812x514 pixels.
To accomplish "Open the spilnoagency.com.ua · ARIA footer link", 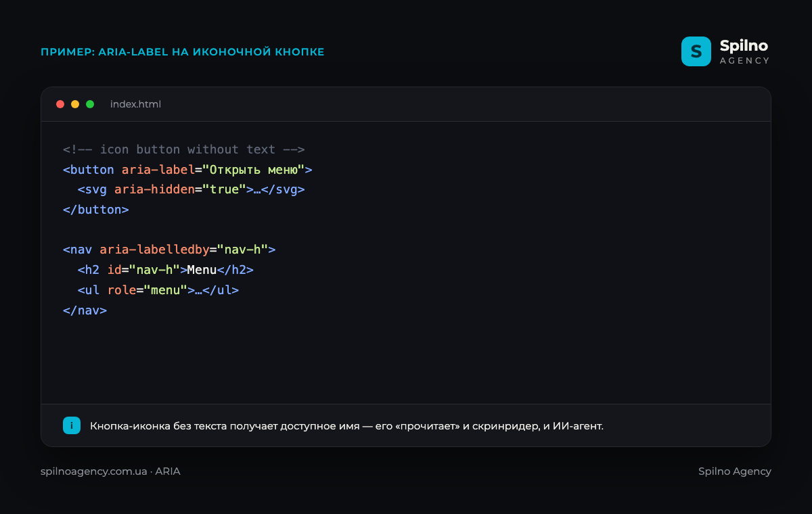I will 110,471.
